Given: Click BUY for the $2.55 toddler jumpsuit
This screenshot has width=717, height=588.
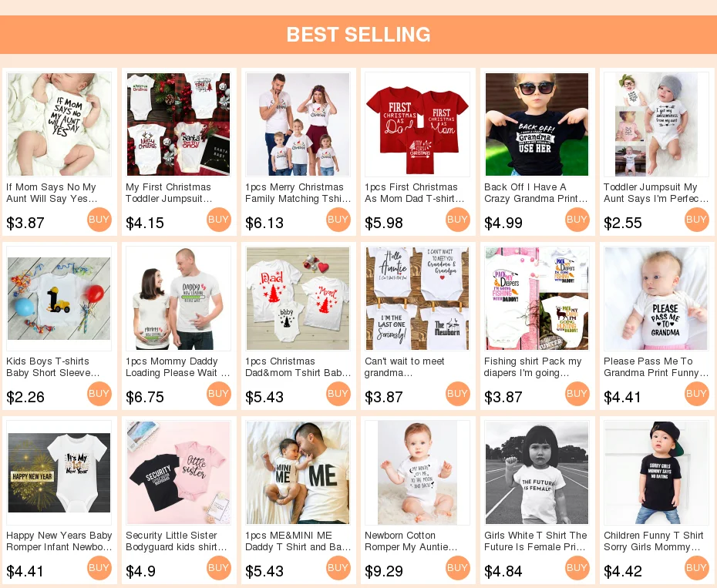Looking at the screenshot, I should click(x=697, y=220).
